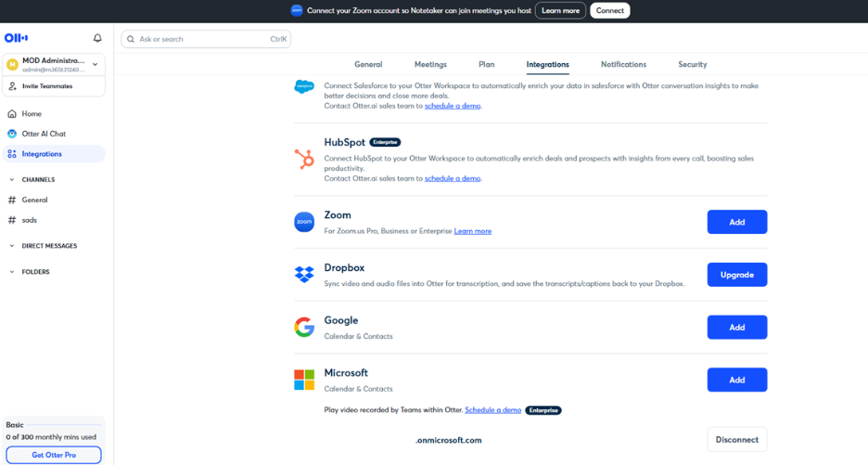Click the HubSpot logo icon

pos(304,159)
